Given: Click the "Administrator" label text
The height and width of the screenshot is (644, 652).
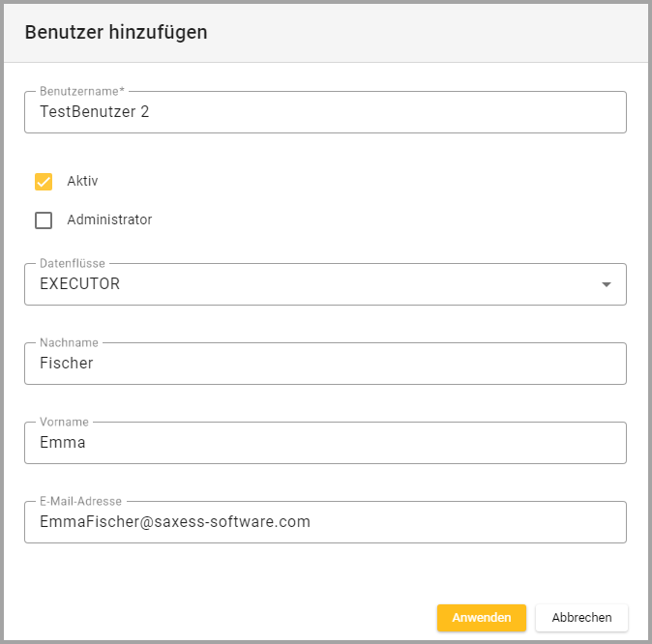Looking at the screenshot, I should 109,220.
